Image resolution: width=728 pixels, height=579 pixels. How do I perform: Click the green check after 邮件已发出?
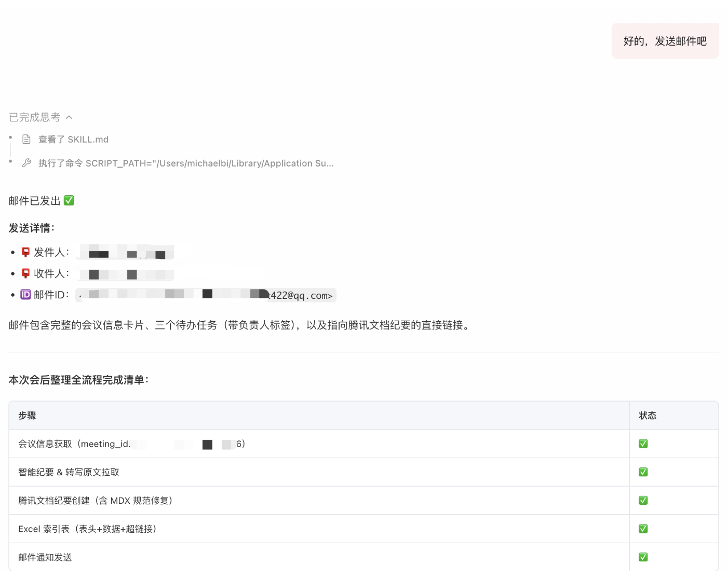[69, 200]
